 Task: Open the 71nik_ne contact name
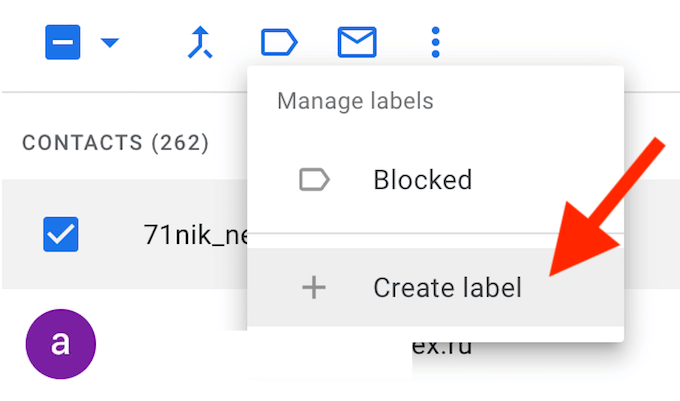tap(194, 236)
